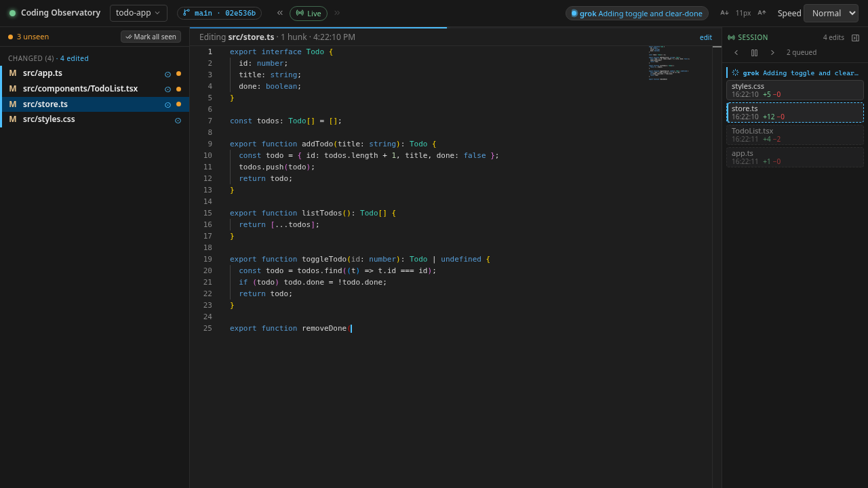Increase the font size with the A-up icon
The height and width of the screenshot is (488, 868).
pos(762,13)
